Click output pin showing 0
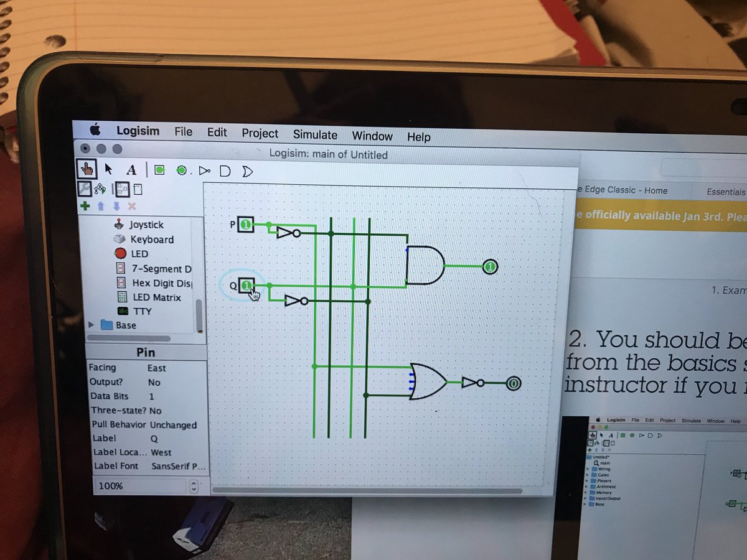The image size is (747, 560). pyautogui.click(x=513, y=383)
